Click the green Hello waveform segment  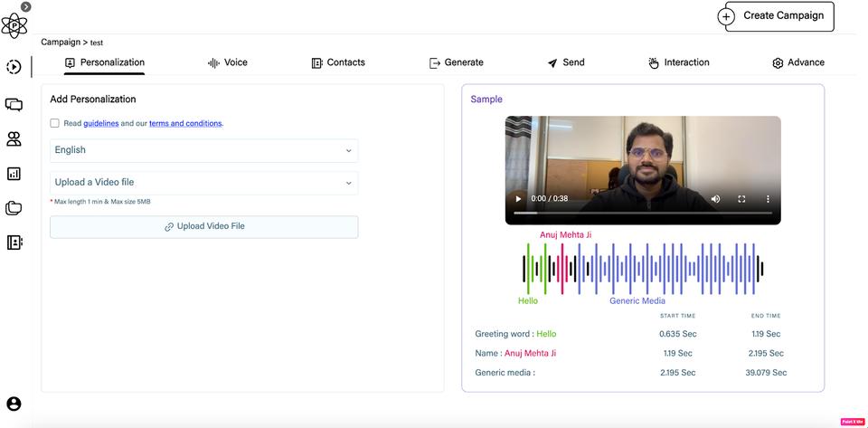(536, 269)
